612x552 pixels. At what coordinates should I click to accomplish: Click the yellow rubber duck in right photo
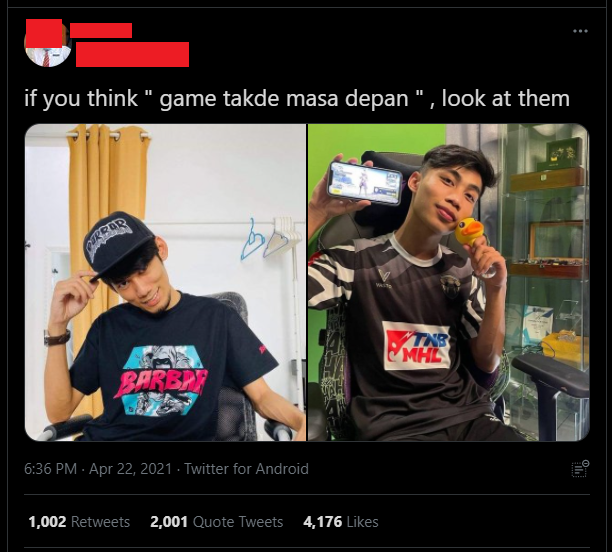pos(470,231)
